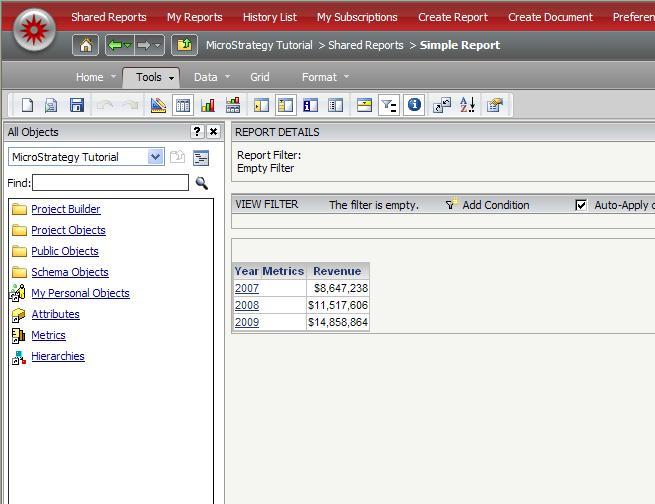Open the History List tab
Screen dimensions: 655x504
270,17
